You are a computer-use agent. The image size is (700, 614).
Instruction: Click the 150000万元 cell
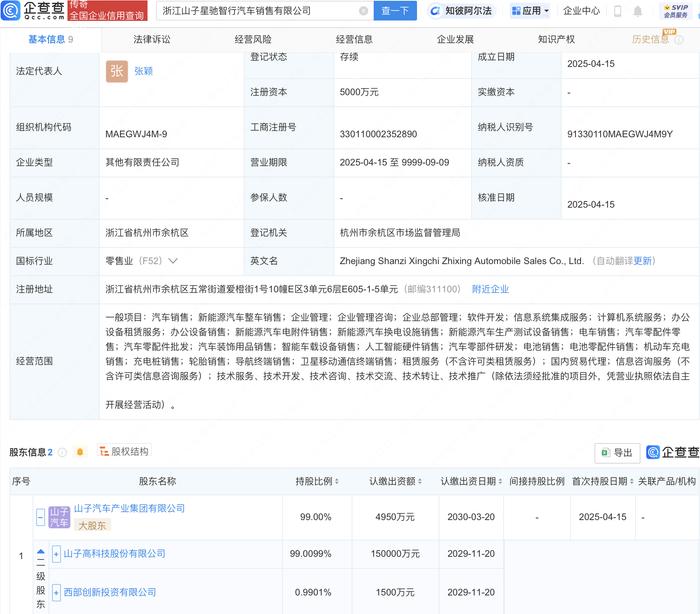pos(395,554)
